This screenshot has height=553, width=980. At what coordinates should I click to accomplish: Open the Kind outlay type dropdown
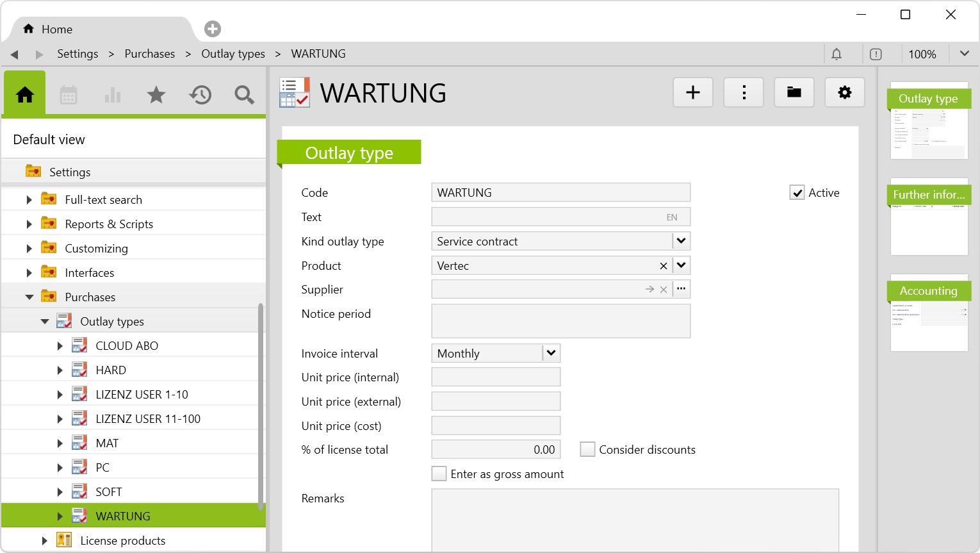682,242
